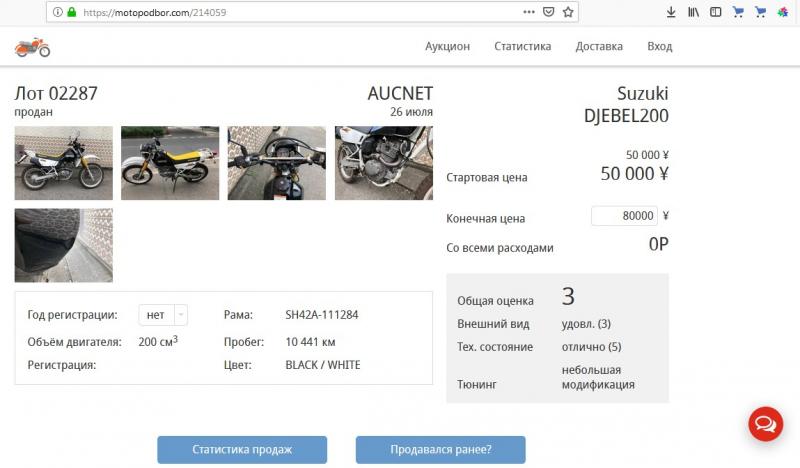Save page to Pocket icon
Screen dimensions: 800x468
548,12
